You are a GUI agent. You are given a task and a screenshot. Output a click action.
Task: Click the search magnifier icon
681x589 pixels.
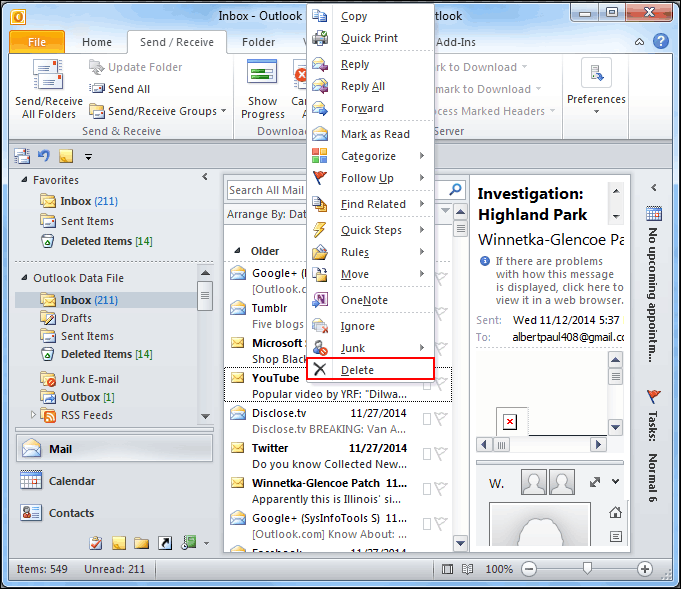(455, 189)
